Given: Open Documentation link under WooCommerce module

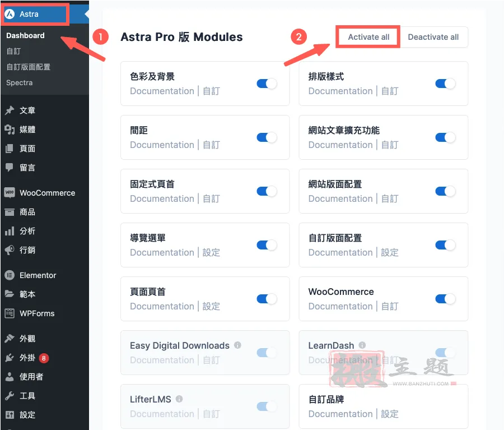Looking at the screenshot, I should tap(340, 306).
